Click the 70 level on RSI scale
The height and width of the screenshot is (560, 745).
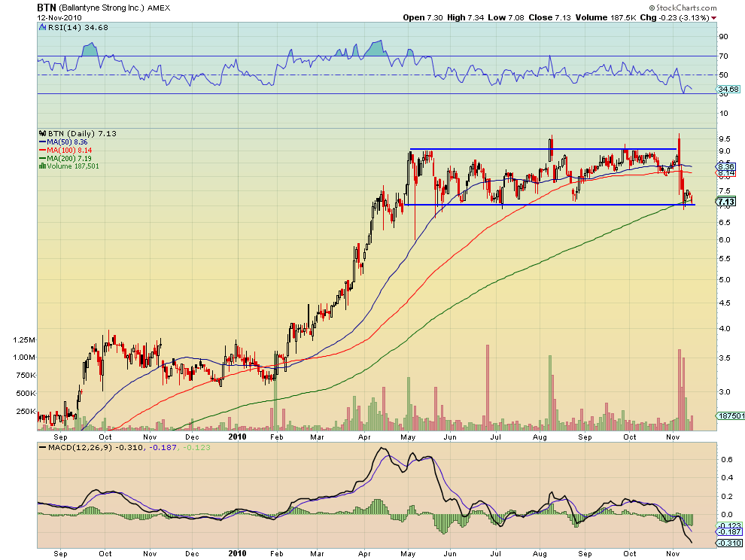723,56
